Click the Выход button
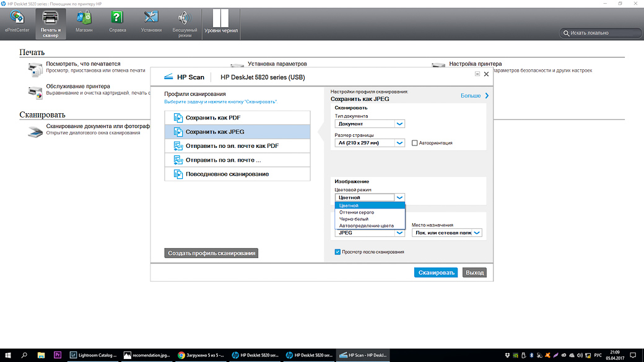644x362 pixels. pyautogui.click(x=474, y=272)
